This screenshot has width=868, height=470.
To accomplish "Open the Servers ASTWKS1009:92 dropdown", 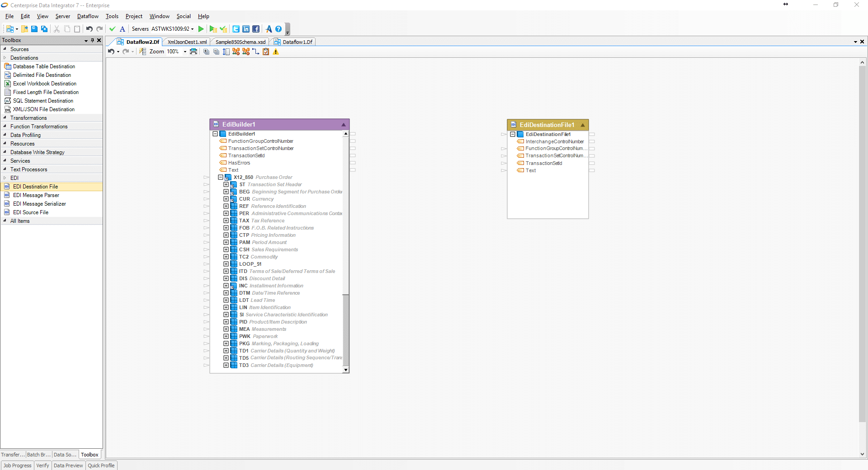I will click(193, 29).
